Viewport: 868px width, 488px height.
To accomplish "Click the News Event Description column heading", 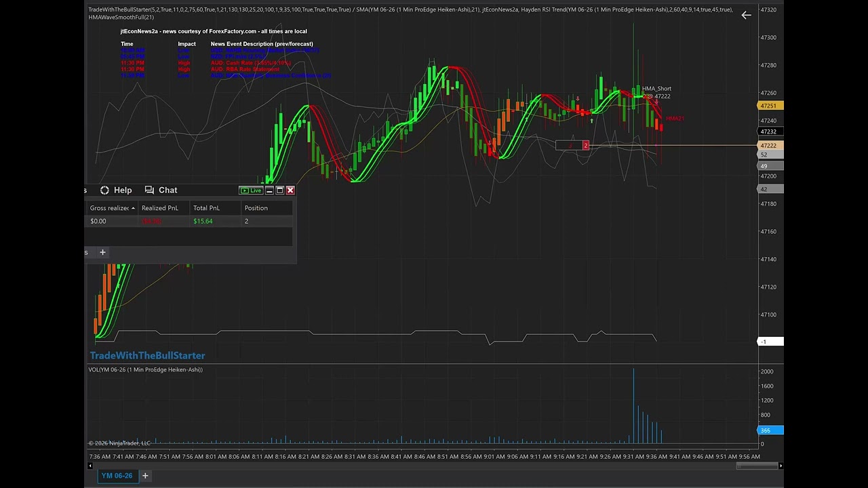I will coord(262,44).
